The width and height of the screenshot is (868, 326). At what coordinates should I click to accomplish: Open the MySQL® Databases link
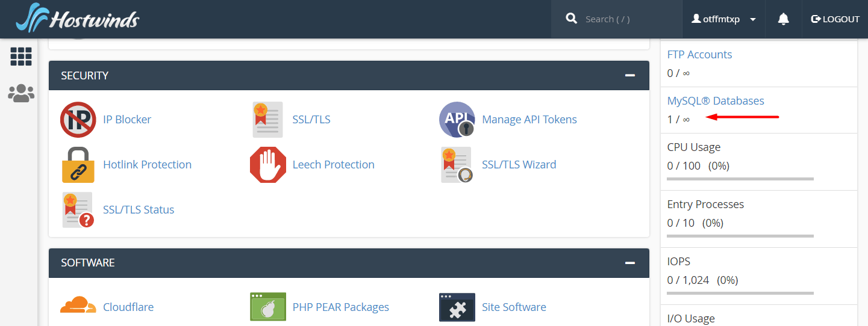pos(716,101)
